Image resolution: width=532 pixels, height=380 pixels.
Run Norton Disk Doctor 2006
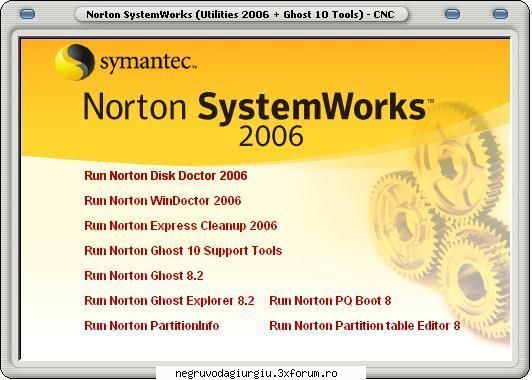pyautogui.click(x=166, y=176)
